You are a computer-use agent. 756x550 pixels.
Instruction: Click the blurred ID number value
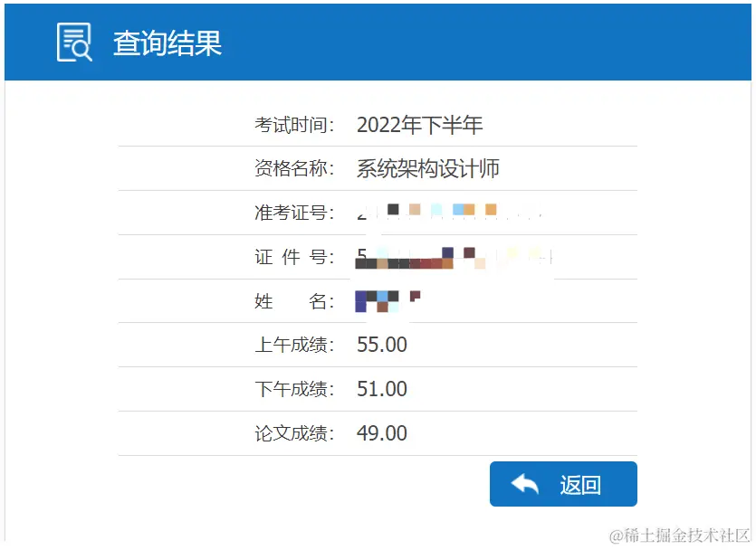click(455, 258)
